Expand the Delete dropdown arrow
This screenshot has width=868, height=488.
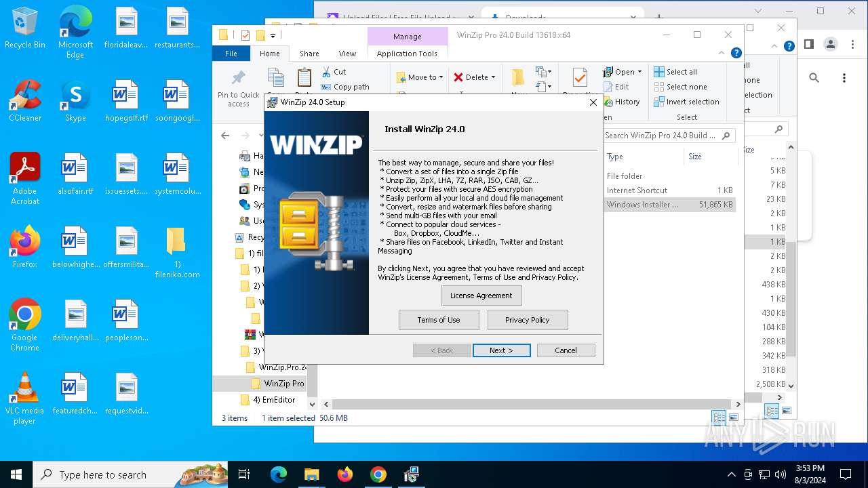click(x=493, y=77)
